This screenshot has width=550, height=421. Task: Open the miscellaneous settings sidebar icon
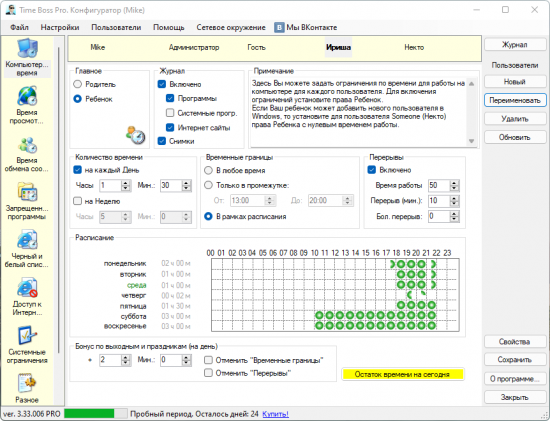(x=27, y=383)
